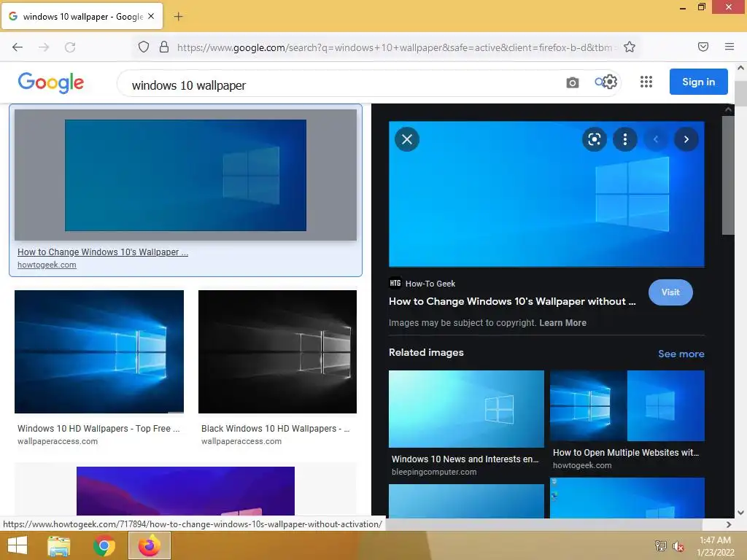Open Windows 10 HD Wallpapers - Top Free caption

pyautogui.click(x=98, y=429)
